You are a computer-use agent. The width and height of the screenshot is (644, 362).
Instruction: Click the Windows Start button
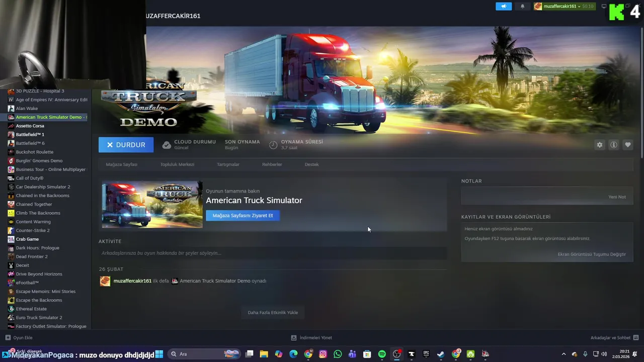[159, 354]
